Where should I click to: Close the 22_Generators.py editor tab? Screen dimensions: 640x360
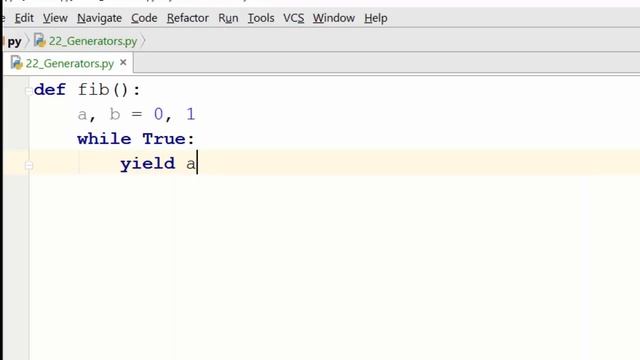(123, 63)
